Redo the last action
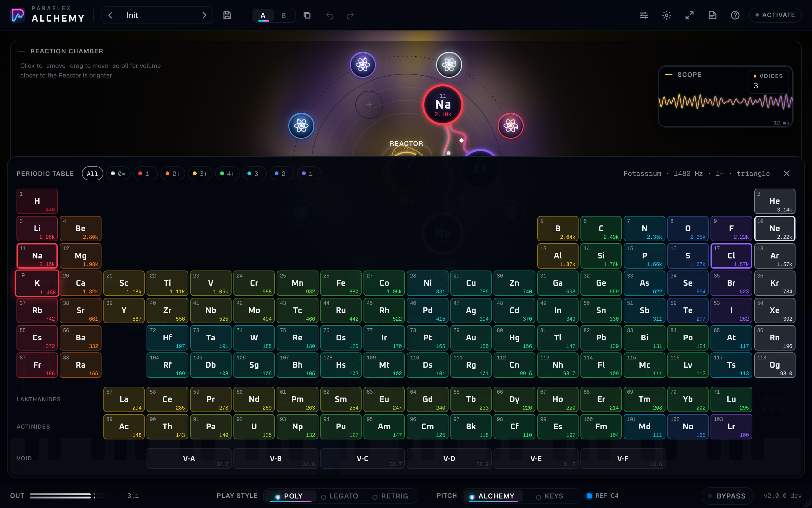The image size is (812, 508). pos(350,16)
